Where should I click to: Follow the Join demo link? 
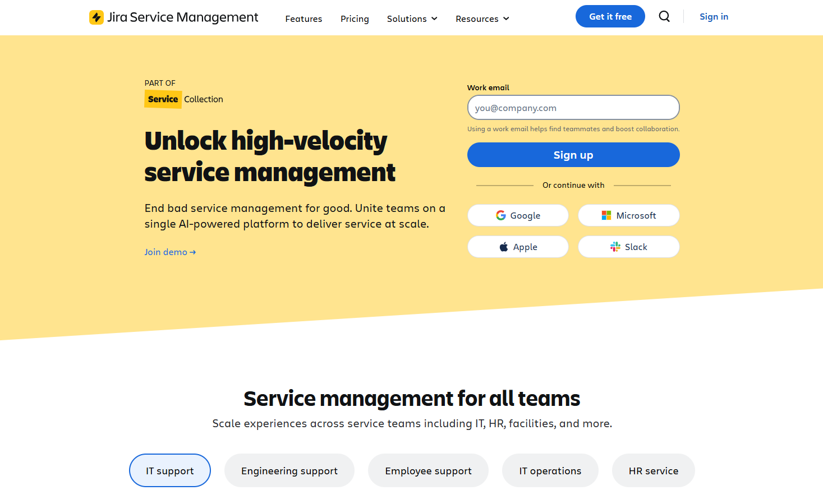coord(170,252)
